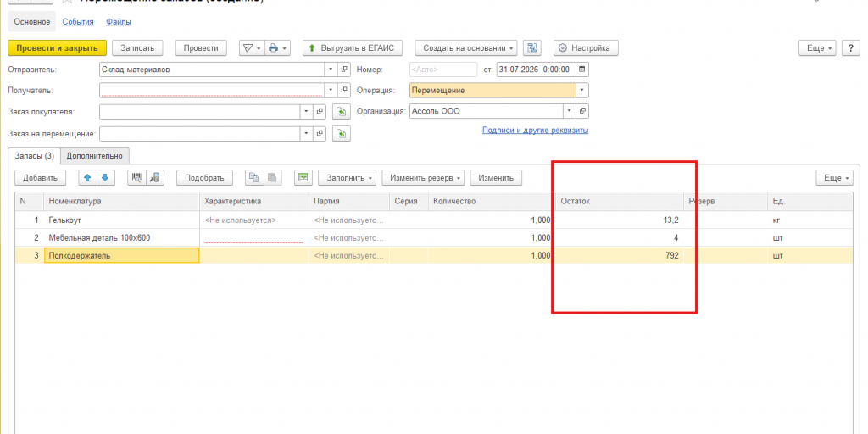Click Записать button
Image resolution: width=868 pixels, height=434 pixels.
(137, 48)
